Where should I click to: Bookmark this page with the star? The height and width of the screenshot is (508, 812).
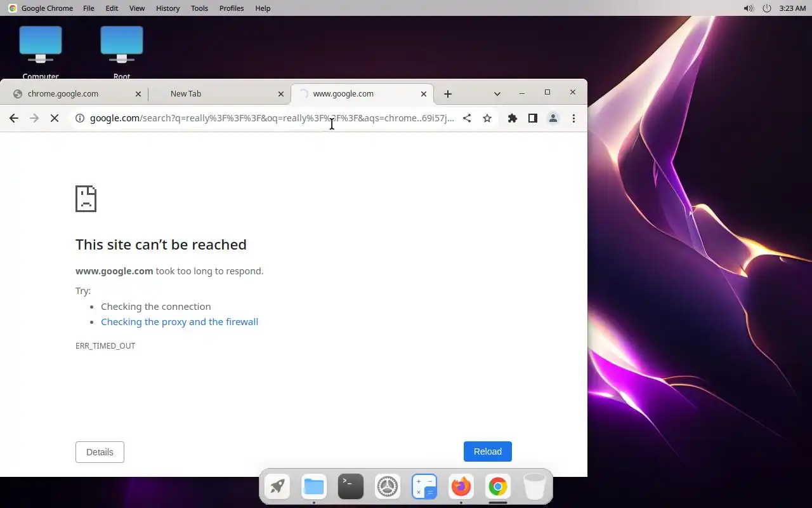(x=487, y=118)
